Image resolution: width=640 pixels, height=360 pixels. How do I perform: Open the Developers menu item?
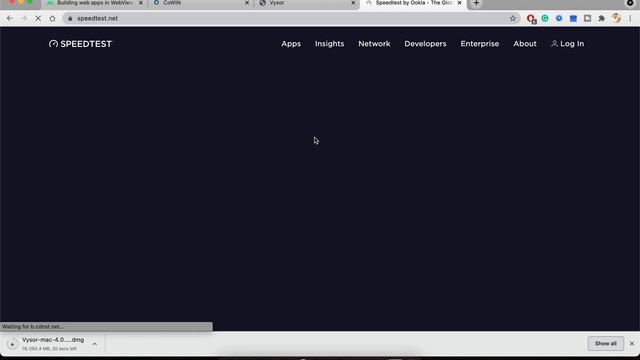click(425, 44)
